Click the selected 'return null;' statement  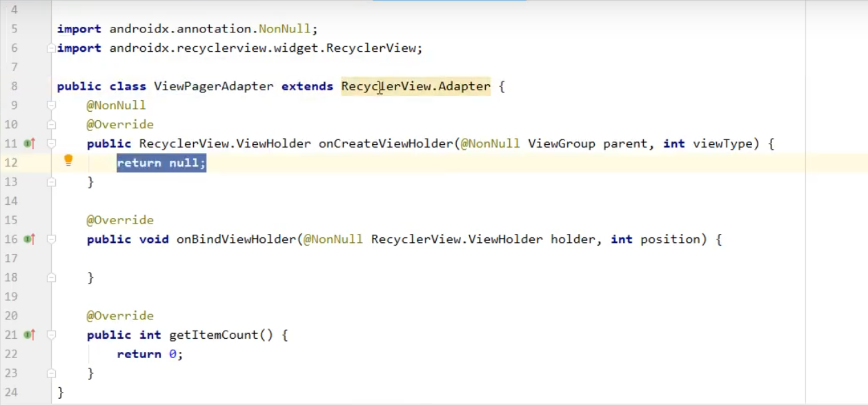click(161, 163)
